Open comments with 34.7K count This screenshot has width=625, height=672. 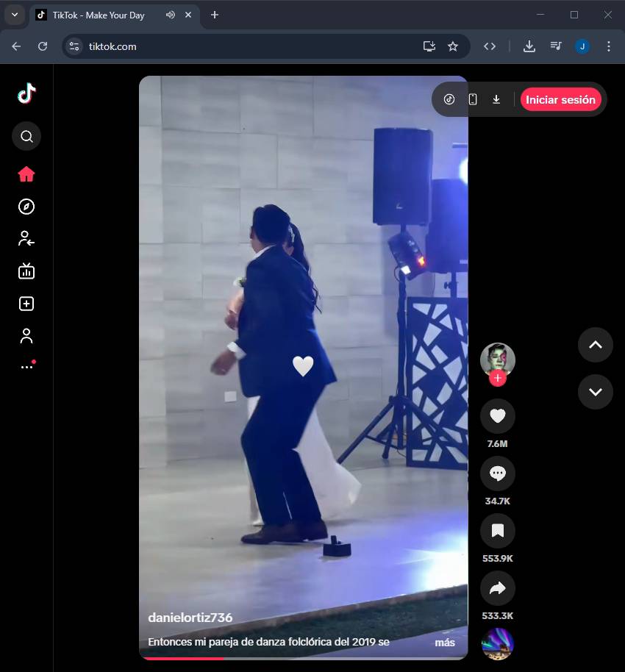[x=497, y=473]
